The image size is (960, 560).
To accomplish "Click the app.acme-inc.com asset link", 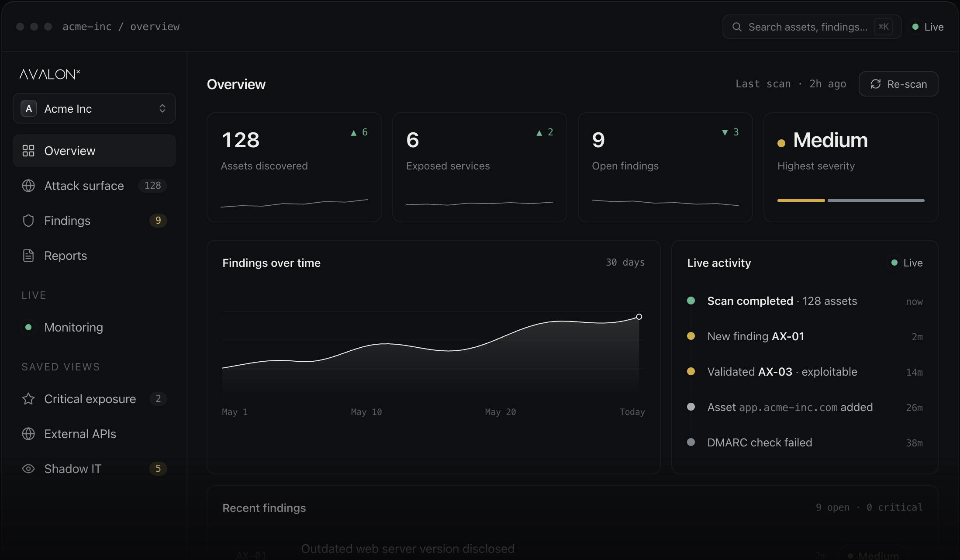I will pos(788,408).
